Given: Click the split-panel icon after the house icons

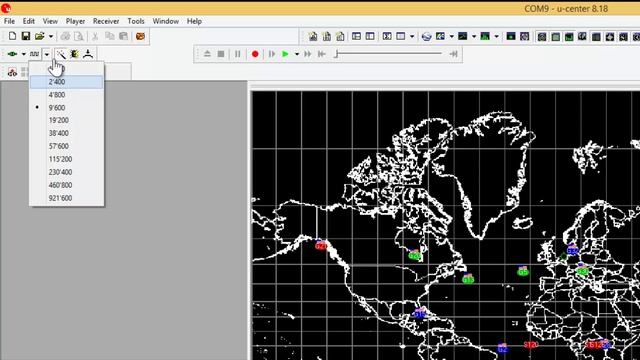Looking at the screenshot, I should point(356,37).
